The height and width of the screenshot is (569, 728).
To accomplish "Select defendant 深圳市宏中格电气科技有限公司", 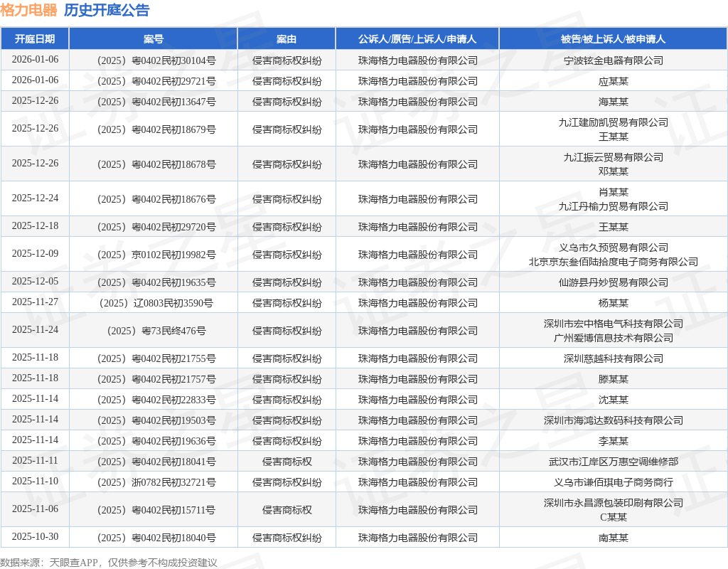I will (x=614, y=324).
